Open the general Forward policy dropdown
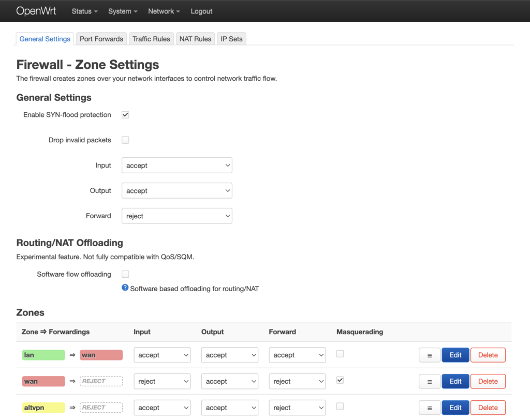 (x=176, y=216)
